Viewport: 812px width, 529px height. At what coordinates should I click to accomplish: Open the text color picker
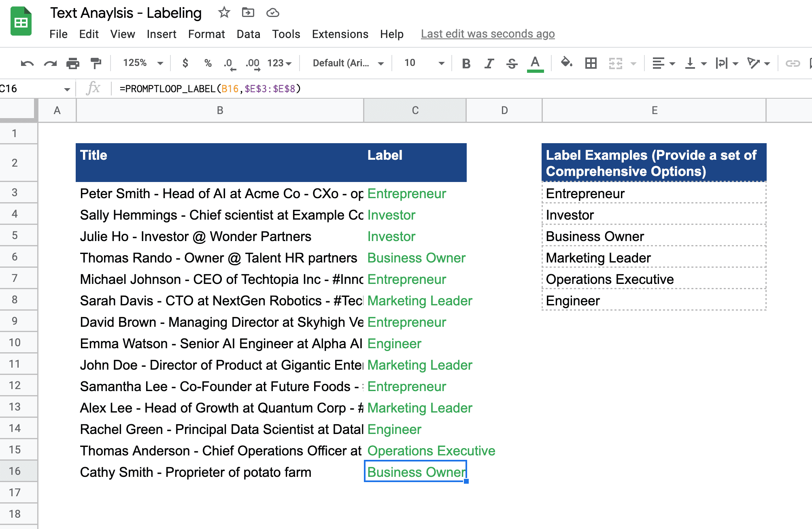tap(535, 63)
